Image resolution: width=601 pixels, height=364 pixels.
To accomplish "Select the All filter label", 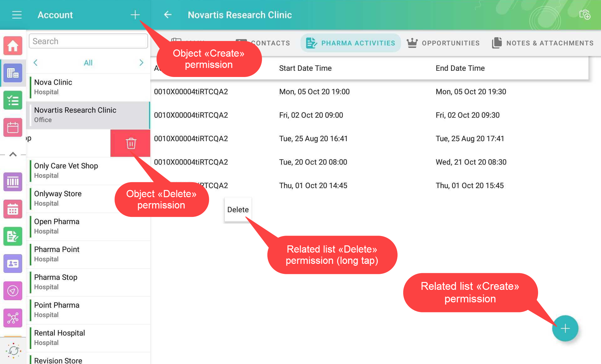I will (88, 63).
